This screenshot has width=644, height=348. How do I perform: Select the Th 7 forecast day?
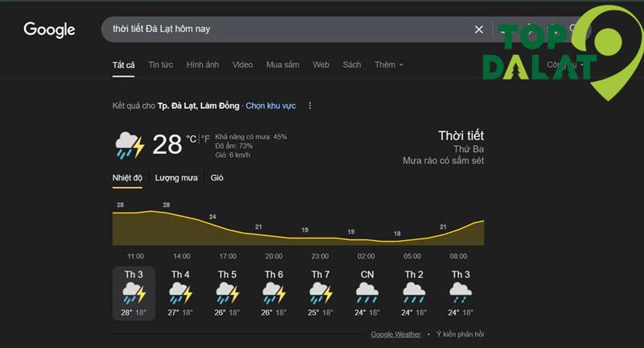click(x=320, y=293)
